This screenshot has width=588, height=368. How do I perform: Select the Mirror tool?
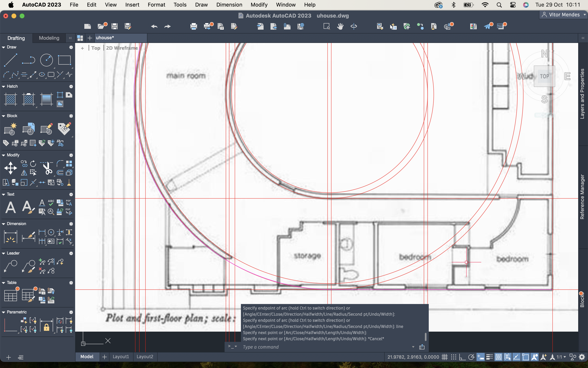click(24, 173)
